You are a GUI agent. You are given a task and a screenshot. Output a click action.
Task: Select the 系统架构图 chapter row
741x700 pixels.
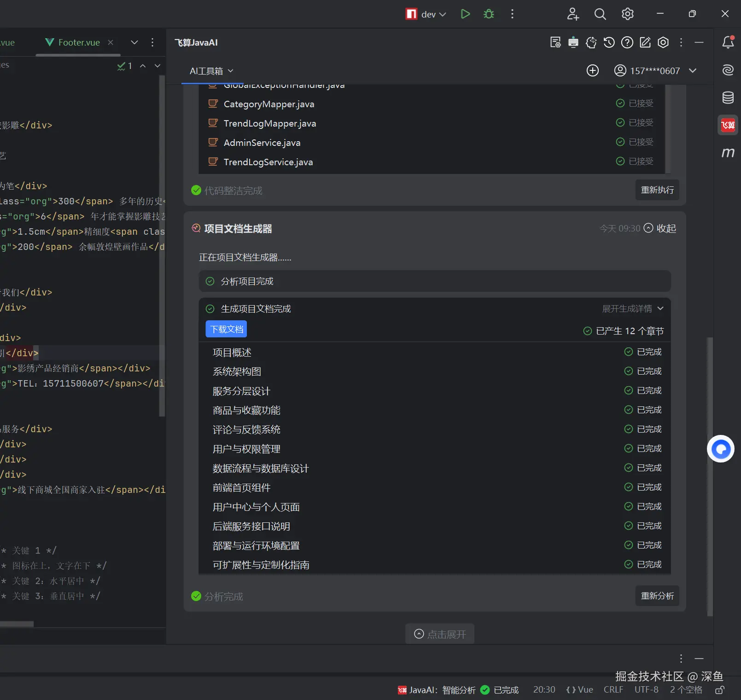pyautogui.click(x=435, y=371)
